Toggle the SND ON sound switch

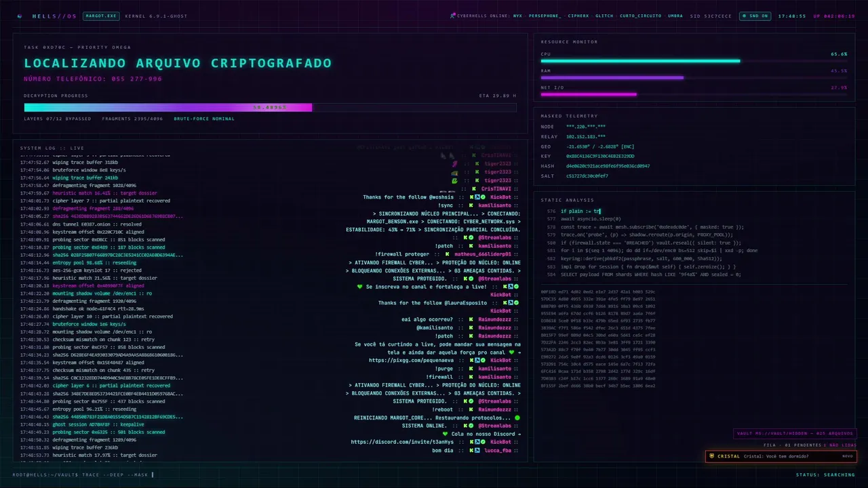[x=755, y=16]
